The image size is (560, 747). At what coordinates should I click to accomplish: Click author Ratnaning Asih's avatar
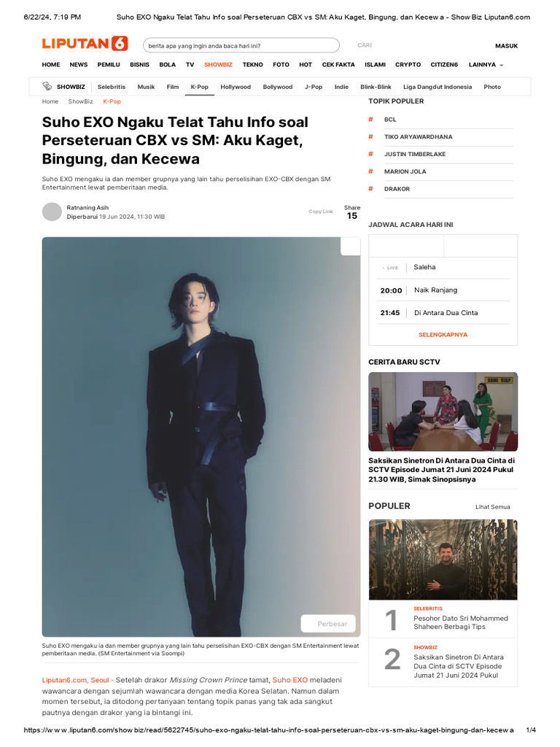coord(52,212)
